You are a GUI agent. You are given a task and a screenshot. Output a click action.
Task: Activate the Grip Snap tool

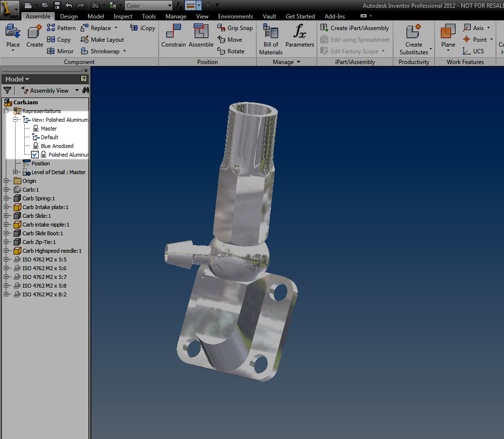point(235,28)
